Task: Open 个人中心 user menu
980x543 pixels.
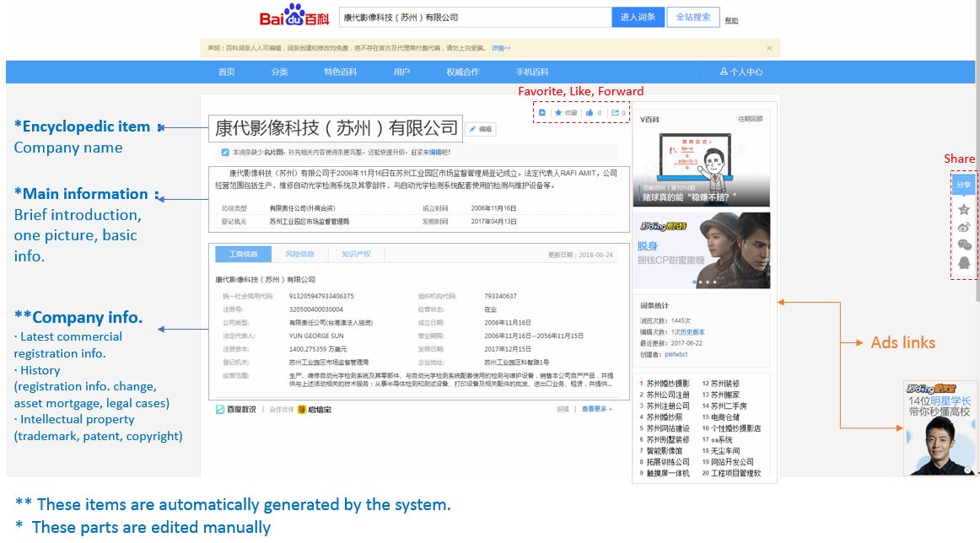Action: point(741,73)
